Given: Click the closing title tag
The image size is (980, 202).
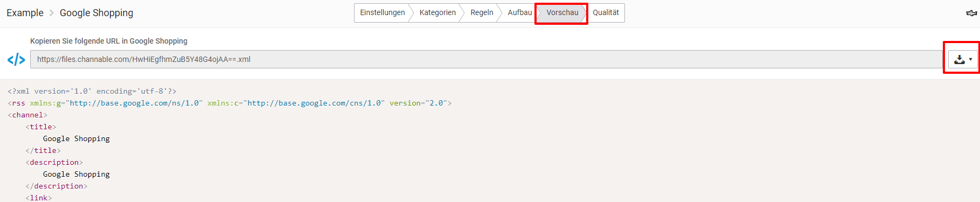Looking at the screenshot, I should [x=43, y=150].
